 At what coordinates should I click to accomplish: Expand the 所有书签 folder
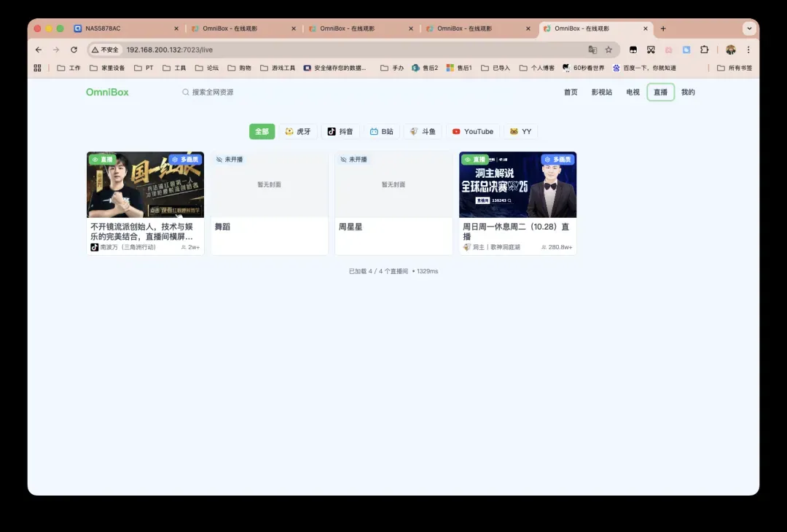(735, 68)
